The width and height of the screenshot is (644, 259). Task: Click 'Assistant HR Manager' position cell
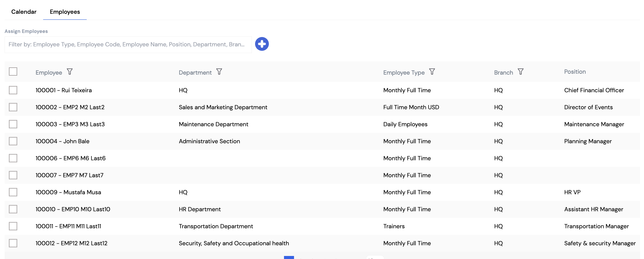coord(593,209)
